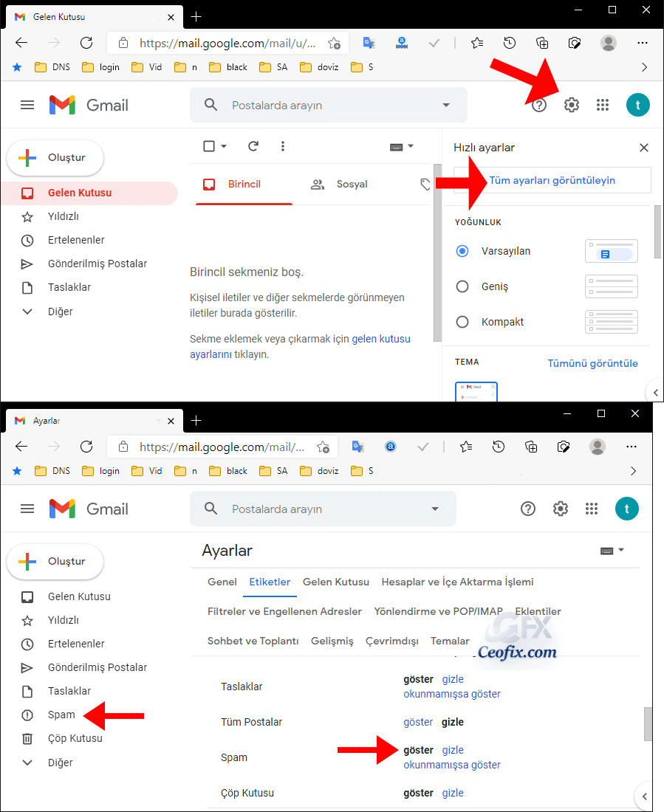Switch to Birincil inbox tab
The width and height of the screenshot is (664, 812).
point(244,185)
